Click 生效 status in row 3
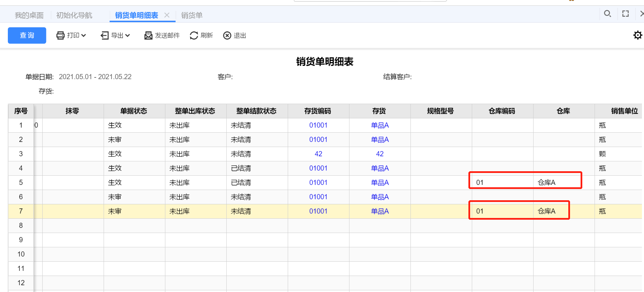Screen dimensions: 644x292 click(115, 154)
